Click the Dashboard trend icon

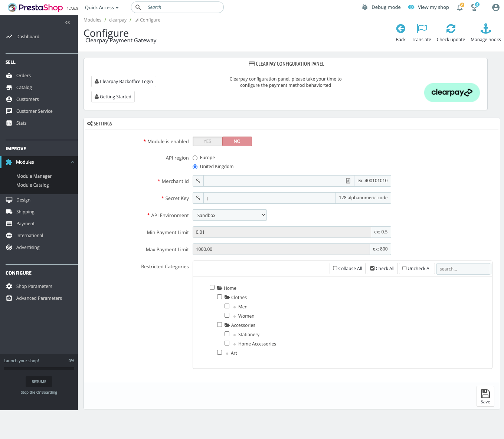9,37
